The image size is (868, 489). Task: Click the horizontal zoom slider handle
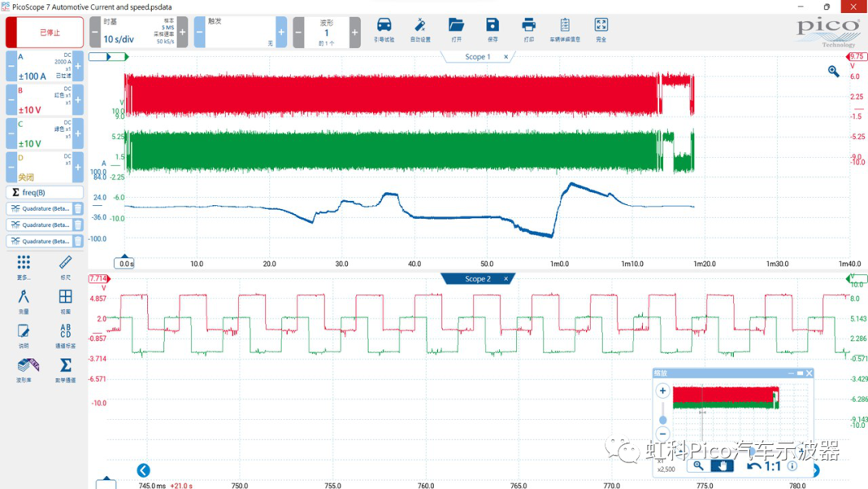point(751,453)
